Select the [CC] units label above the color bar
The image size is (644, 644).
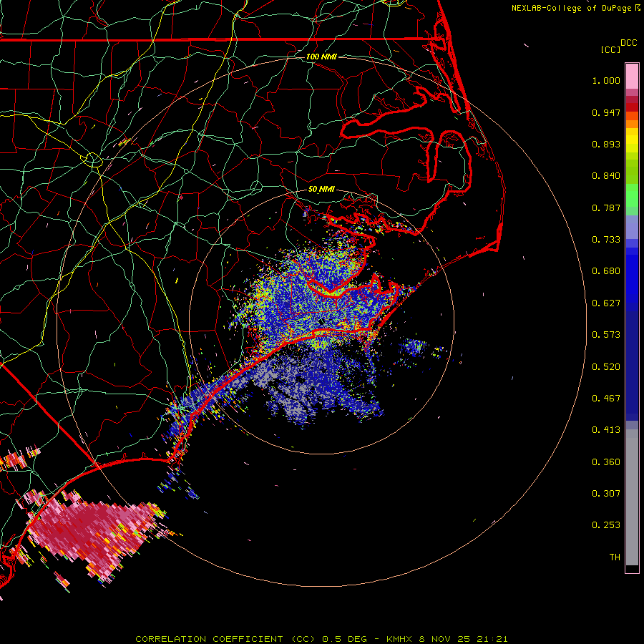(610, 49)
